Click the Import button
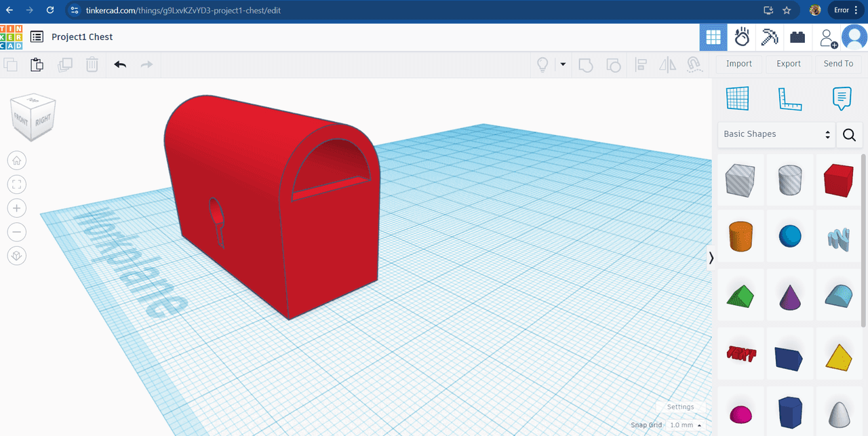The image size is (868, 436). pos(739,64)
